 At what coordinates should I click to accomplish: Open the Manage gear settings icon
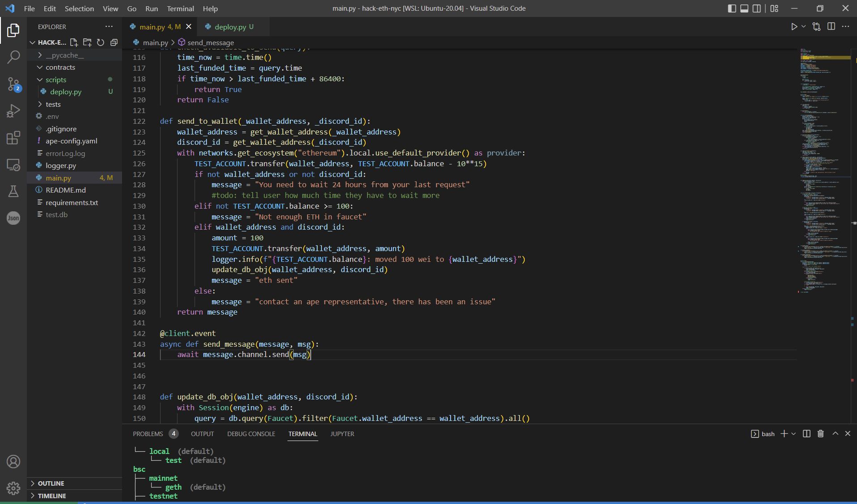pyautogui.click(x=13, y=488)
